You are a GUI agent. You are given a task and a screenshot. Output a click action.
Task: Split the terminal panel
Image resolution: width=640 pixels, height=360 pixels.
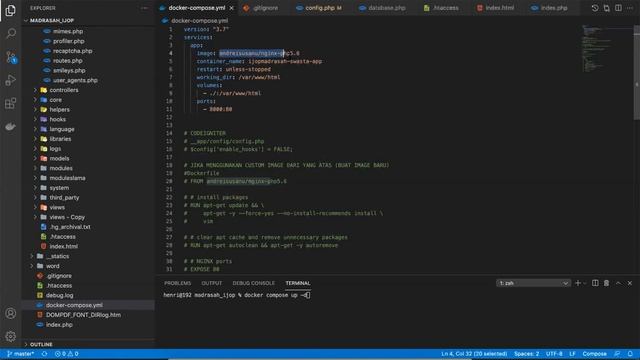[x=595, y=283]
